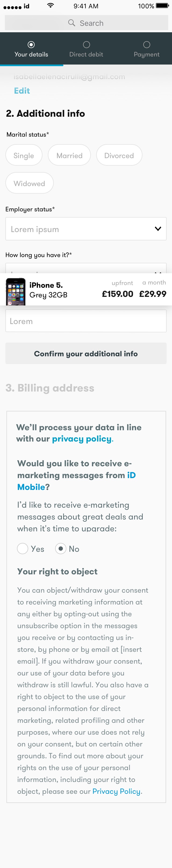Tap the battery indicator icon

tap(162, 6)
